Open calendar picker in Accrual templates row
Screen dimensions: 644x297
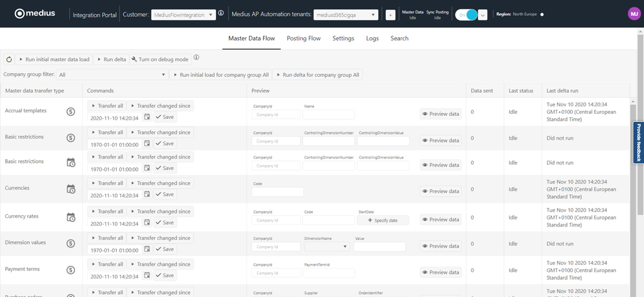(x=147, y=117)
